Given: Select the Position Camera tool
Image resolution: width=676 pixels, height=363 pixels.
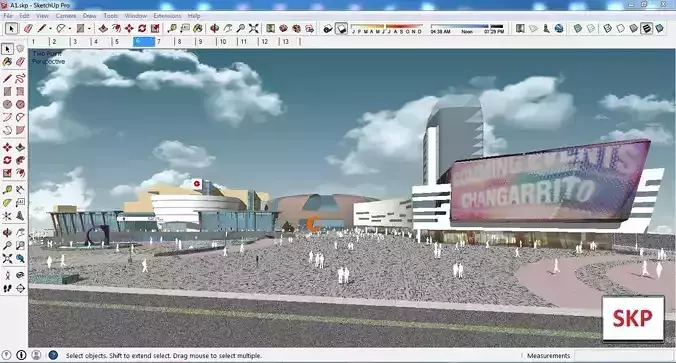Looking at the screenshot, I should tap(7, 275).
